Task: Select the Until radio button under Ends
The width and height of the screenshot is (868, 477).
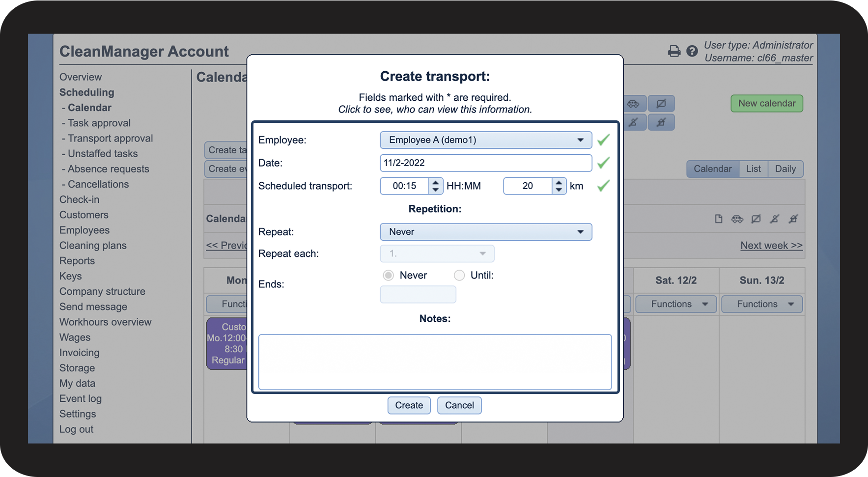Action: click(459, 276)
